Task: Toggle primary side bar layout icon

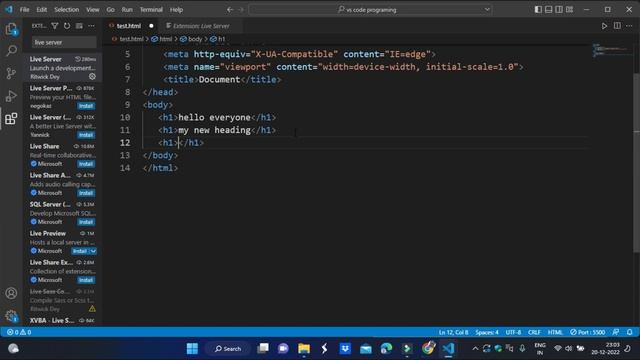Action: click(x=538, y=9)
